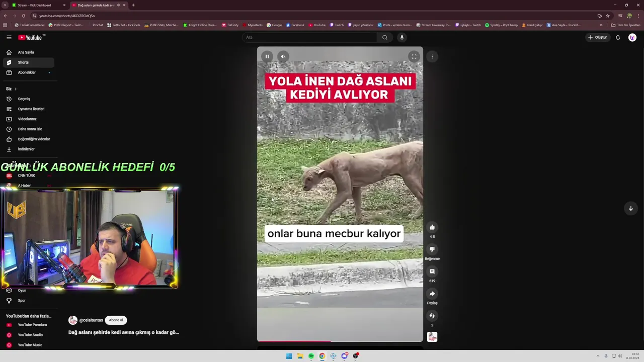Open the Spotify – PopChamp bookmark
The width and height of the screenshot is (644, 362).
tap(501, 25)
